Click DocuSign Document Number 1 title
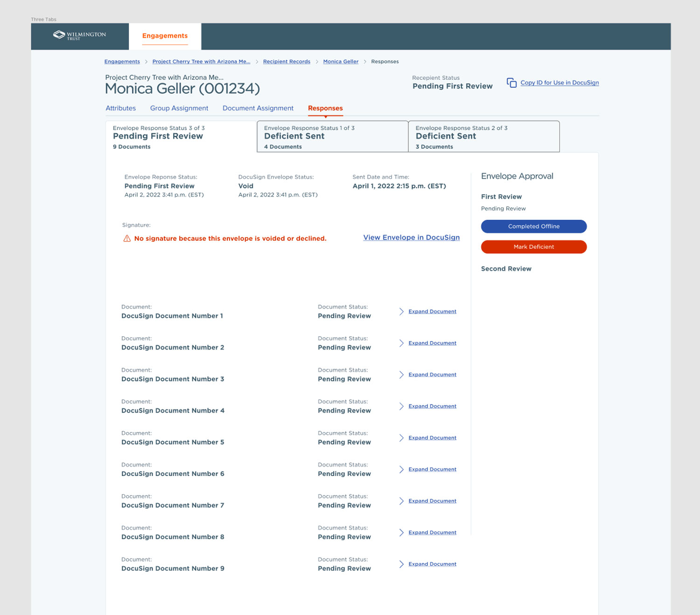 [172, 316]
